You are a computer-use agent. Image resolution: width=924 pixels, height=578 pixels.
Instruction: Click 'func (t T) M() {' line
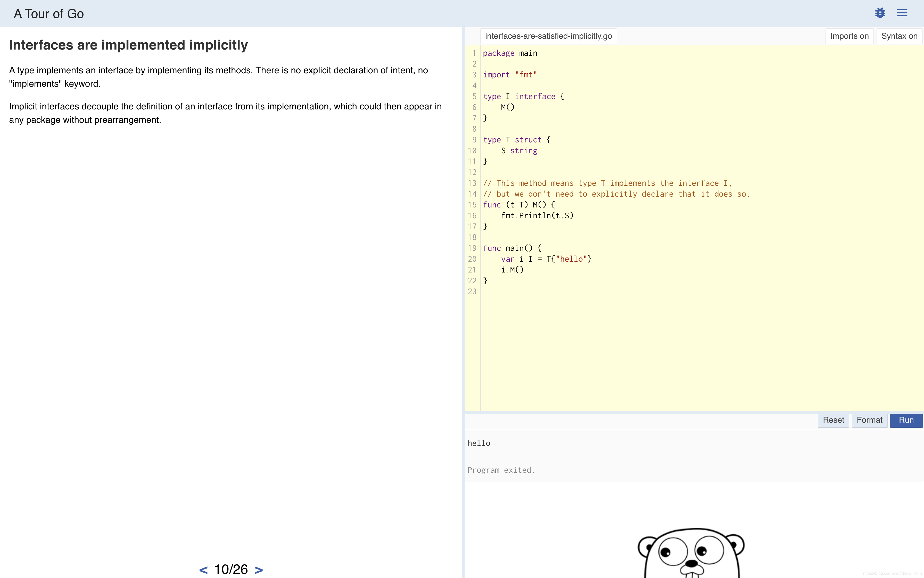[519, 205]
